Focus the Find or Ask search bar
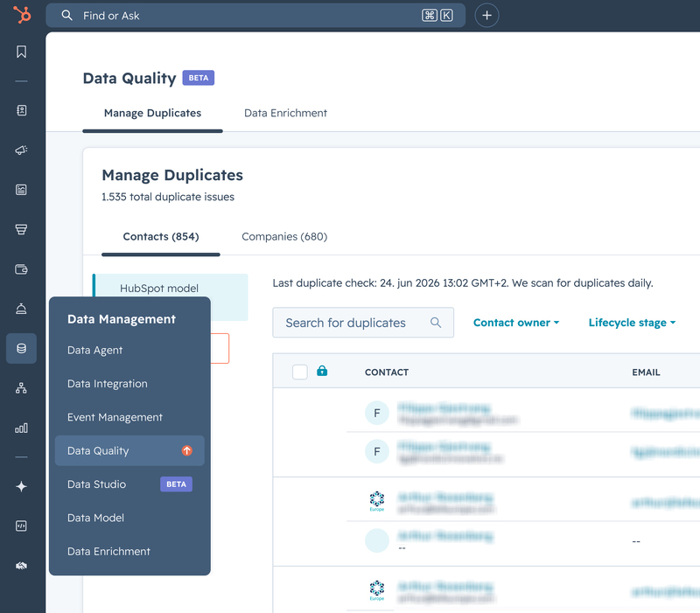Screen dimensions: 700x613 click(x=255, y=16)
